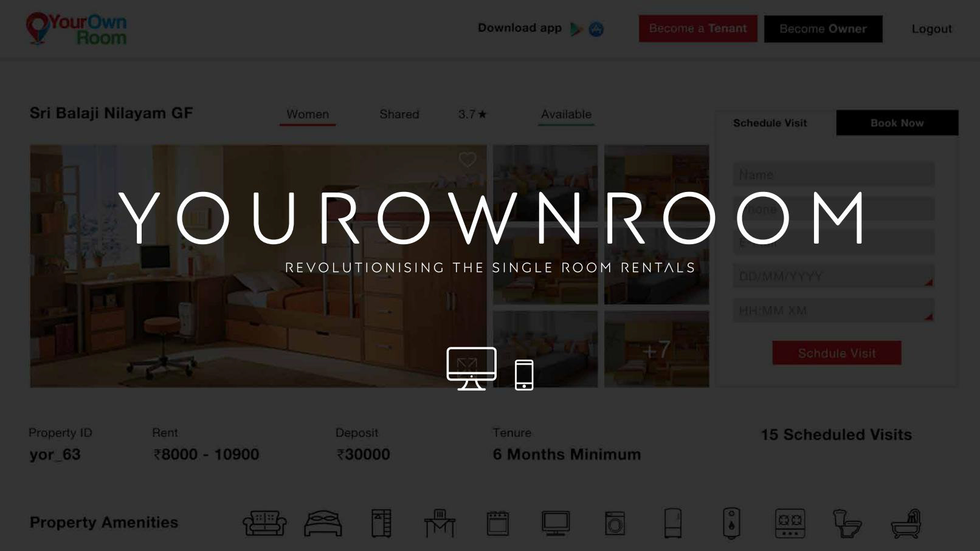Click the Property Amenities heading
Screen dimensions: 980x551
(x=104, y=522)
